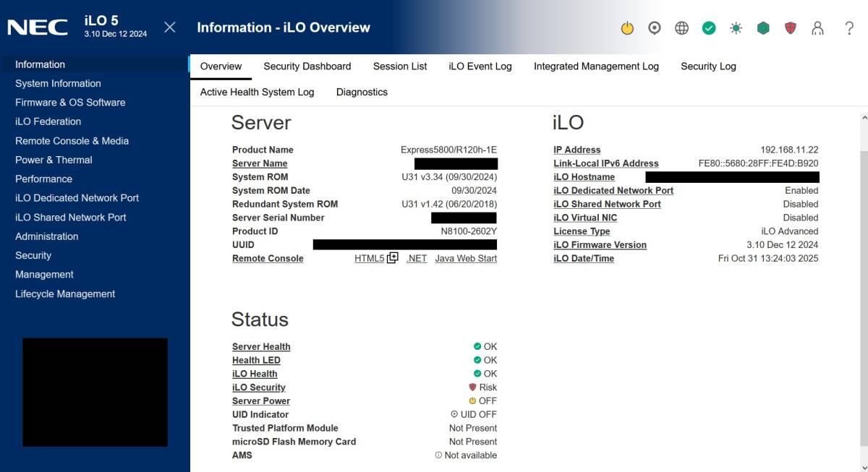The image size is (868, 472).
Task: Switch to the Diagnostics tab
Action: click(x=362, y=93)
